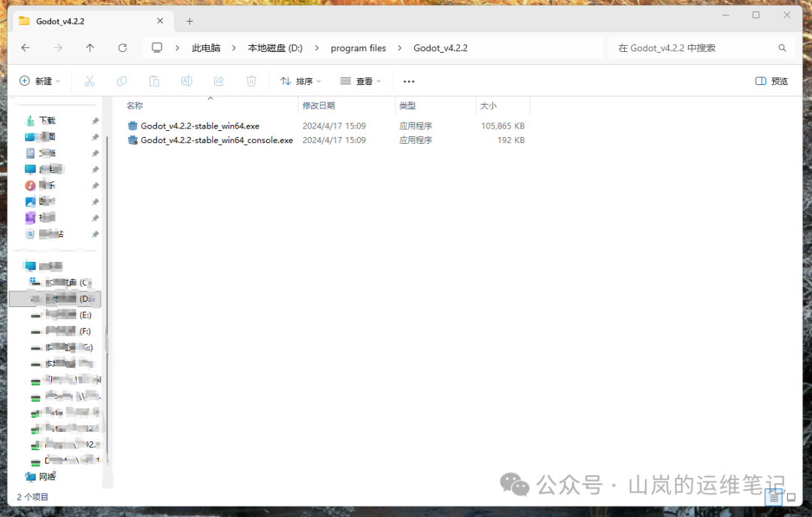Click the Delete trash icon
Viewport: 812px width, 517px height.
[251, 81]
